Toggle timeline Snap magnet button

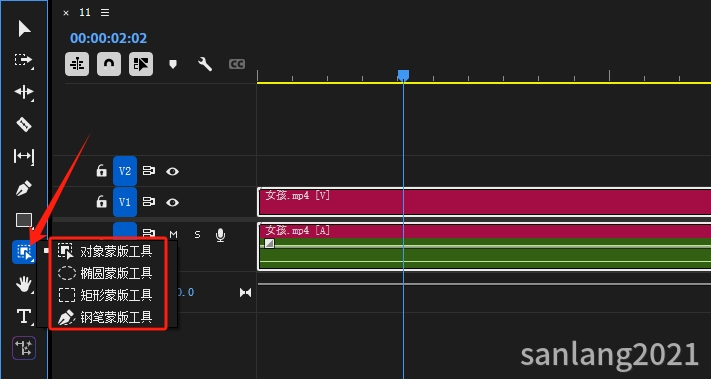click(109, 64)
